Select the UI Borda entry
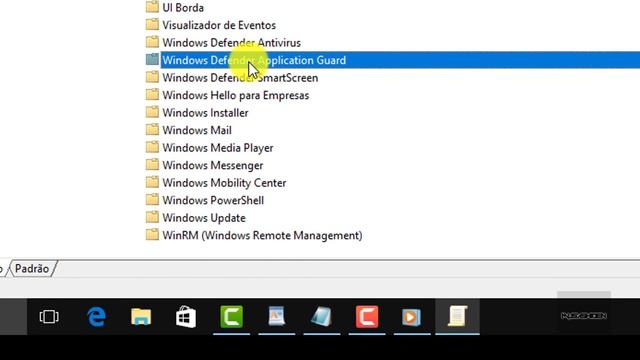 point(183,8)
